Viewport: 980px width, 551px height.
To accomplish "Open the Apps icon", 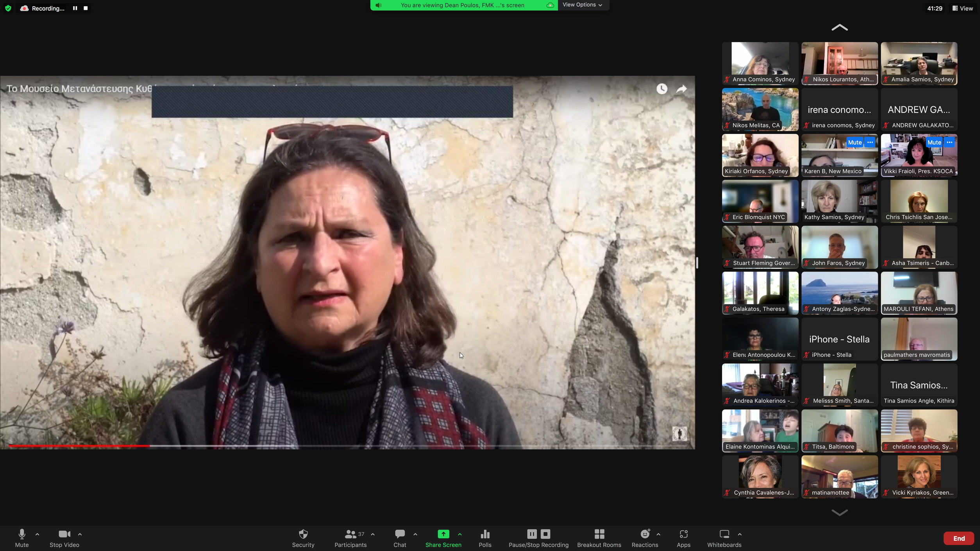I will [683, 534].
